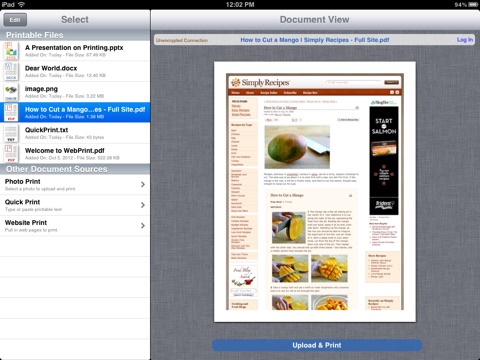Tap the image.png thumbnail icon
480x360 pixels.
(11, 92)
